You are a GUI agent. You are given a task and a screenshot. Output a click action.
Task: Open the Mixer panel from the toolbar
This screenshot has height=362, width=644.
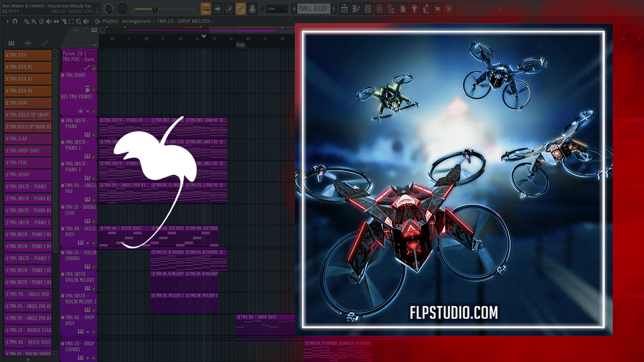(378, 8)
